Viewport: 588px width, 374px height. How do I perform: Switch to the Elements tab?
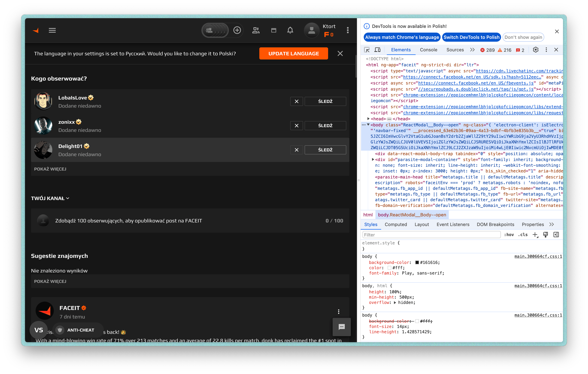pos(401,50)
